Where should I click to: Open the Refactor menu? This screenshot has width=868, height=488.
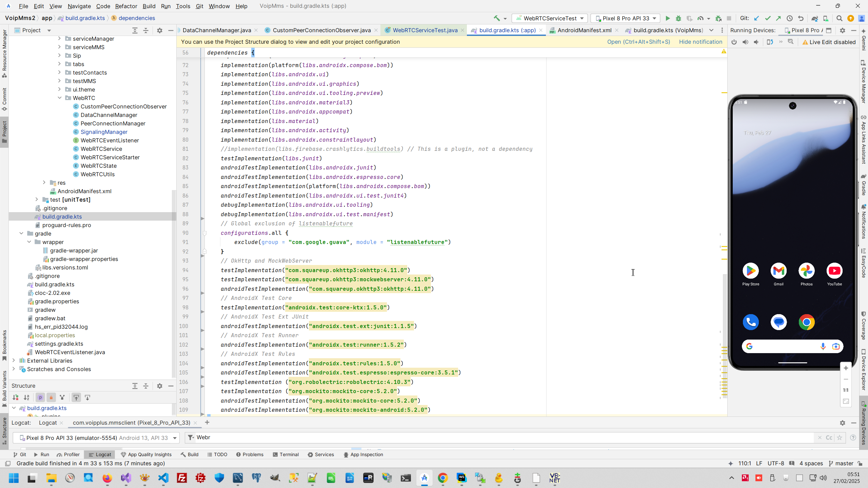coord(126,6)
